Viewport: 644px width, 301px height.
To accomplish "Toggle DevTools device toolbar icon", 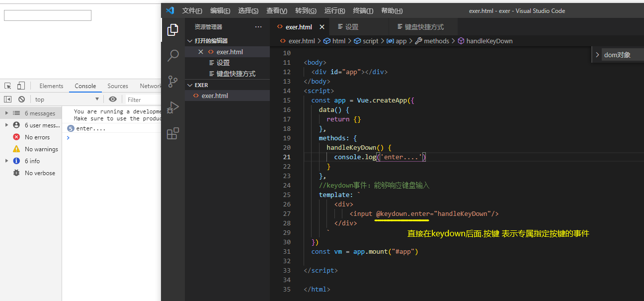I will [x=21, y=86].
